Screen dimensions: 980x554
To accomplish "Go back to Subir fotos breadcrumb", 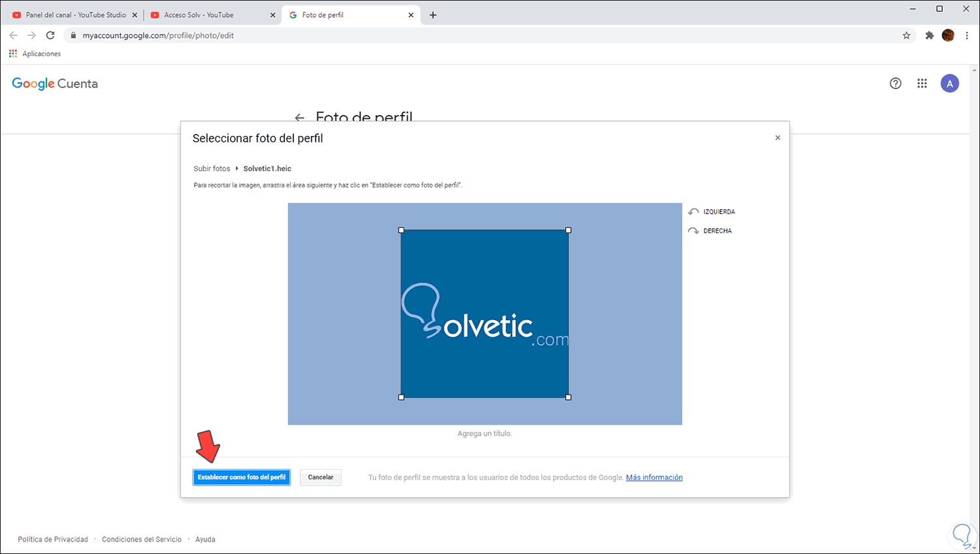I will click(x=212, y=169).
